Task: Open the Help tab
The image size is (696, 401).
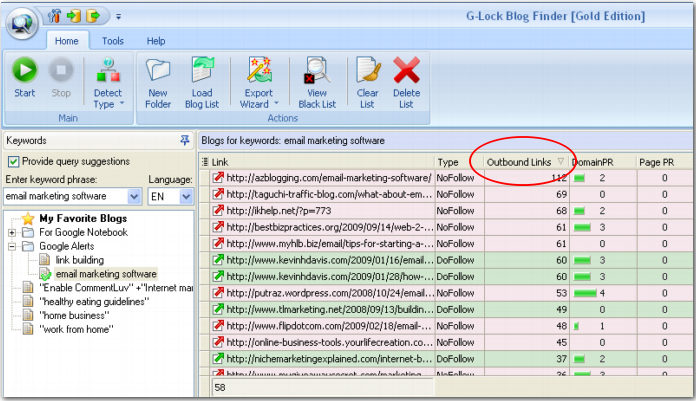Action: pos(156,41)
